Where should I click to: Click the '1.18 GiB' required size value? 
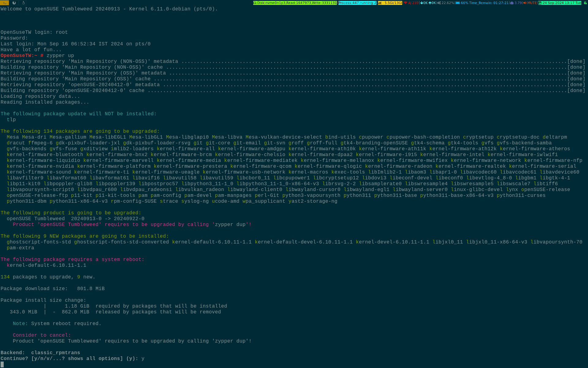(x=77, y=306)
